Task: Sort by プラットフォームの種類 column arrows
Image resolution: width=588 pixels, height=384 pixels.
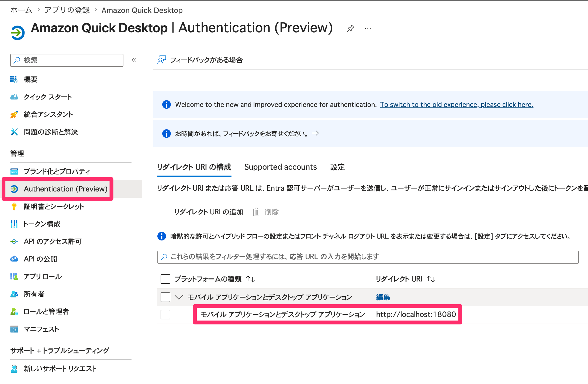Action: 250,279
